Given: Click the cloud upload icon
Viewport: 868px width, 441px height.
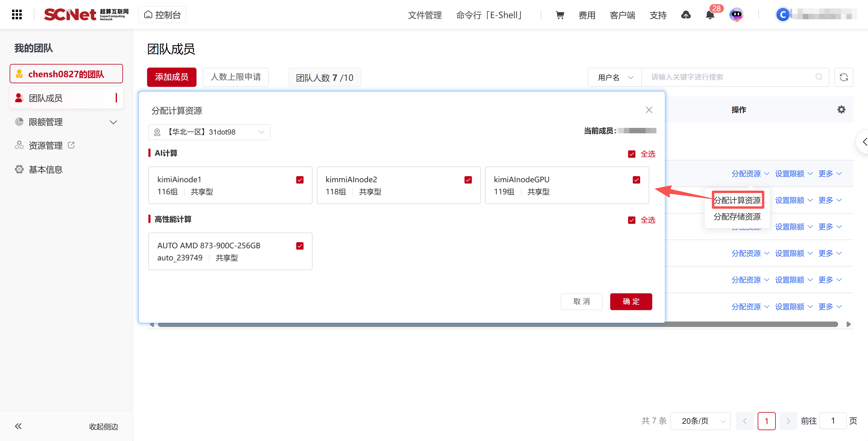Looking at the screenshot, I should (x=686, y=15).
